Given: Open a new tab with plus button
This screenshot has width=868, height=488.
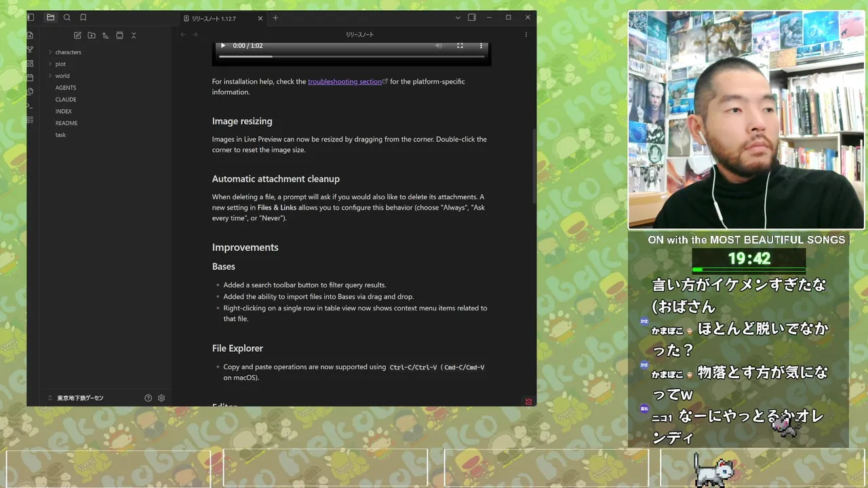Looking at the screenshot, I should click(275, 18).
